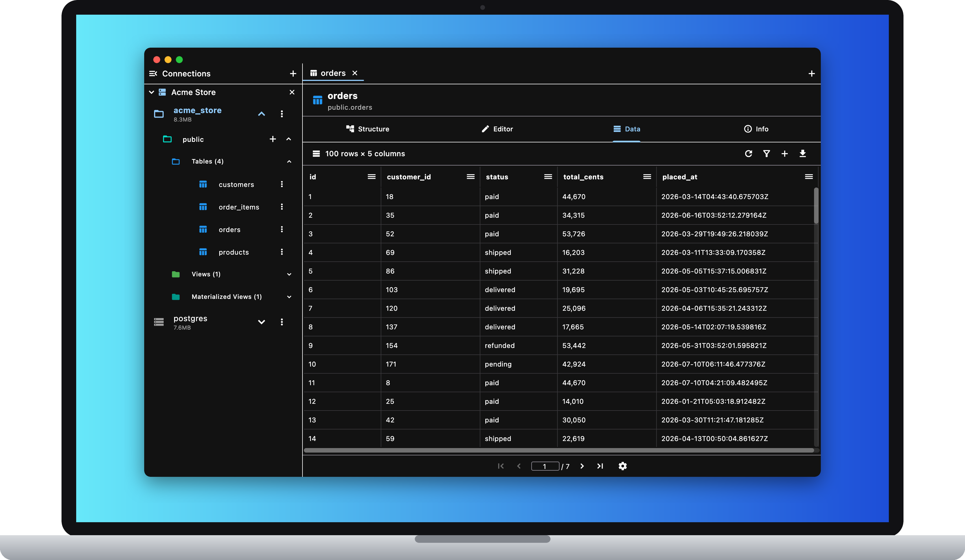Switch to the Data tab
Screen dimensions: 965x560
coord(626,129)
